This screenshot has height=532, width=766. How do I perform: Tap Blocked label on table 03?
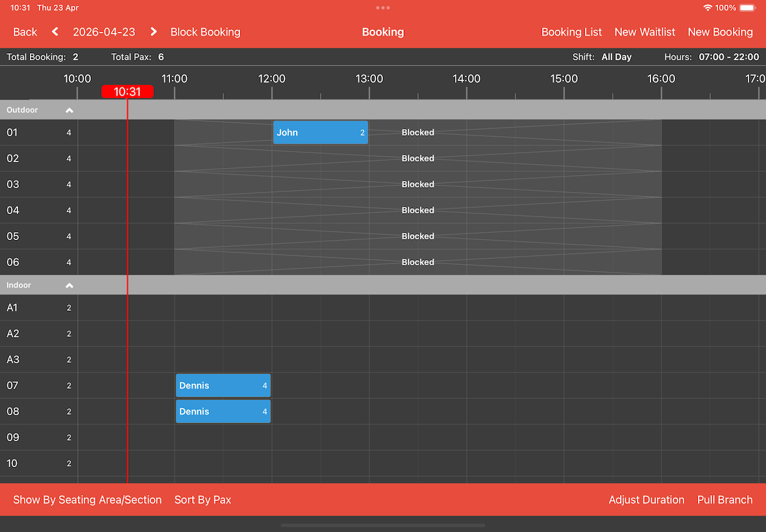[417, 184]
